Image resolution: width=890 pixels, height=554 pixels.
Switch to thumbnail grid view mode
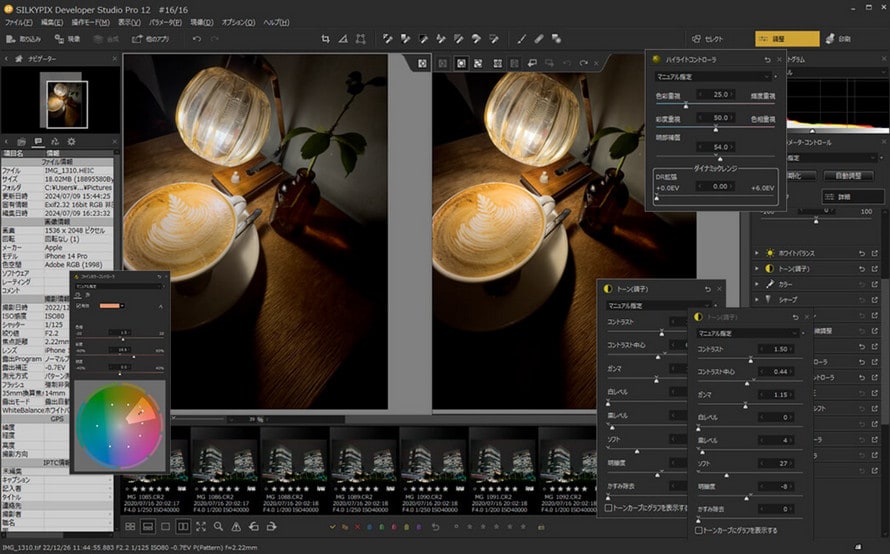(x=130, y=526)
